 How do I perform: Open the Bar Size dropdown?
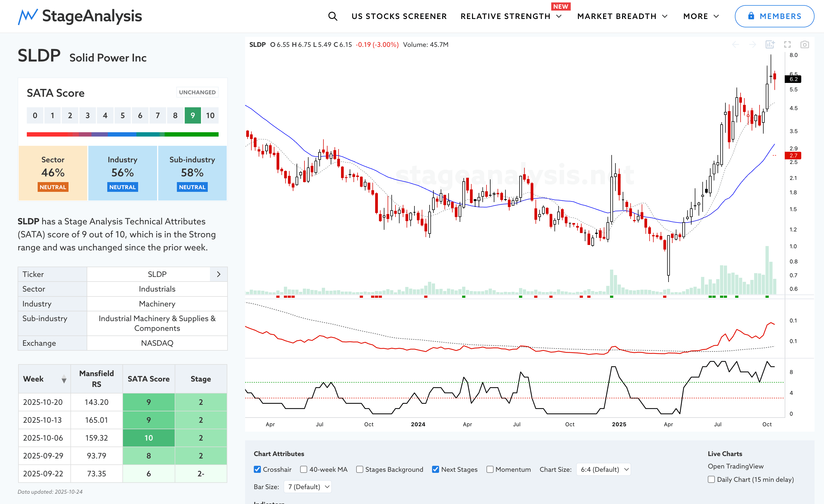tap(308, 487)
